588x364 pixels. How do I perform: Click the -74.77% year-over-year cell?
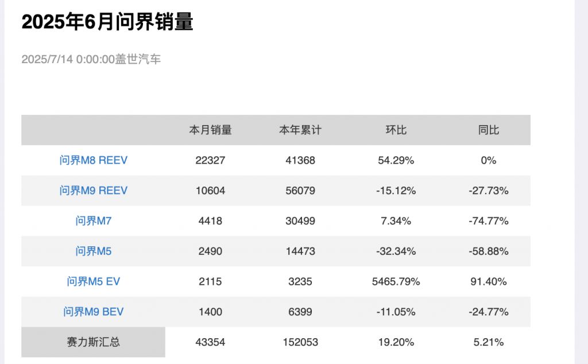[x=489, y=221]
